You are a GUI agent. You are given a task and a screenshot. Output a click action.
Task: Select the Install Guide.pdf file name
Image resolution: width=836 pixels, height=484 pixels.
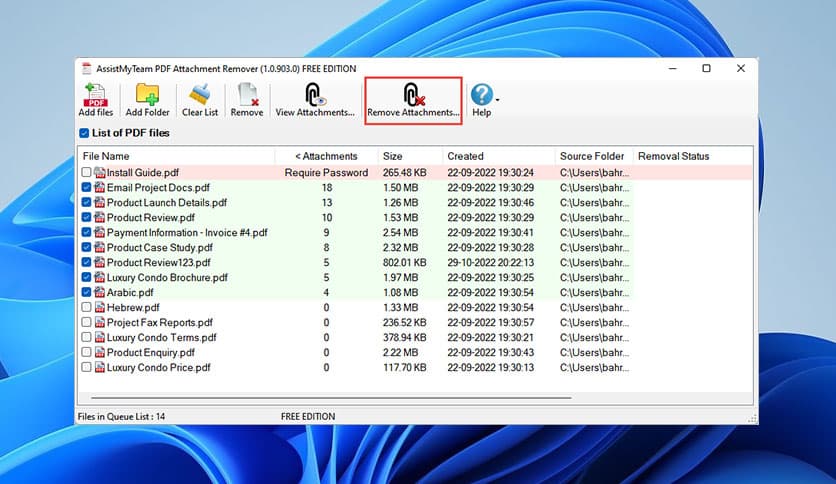click(142, 172)
